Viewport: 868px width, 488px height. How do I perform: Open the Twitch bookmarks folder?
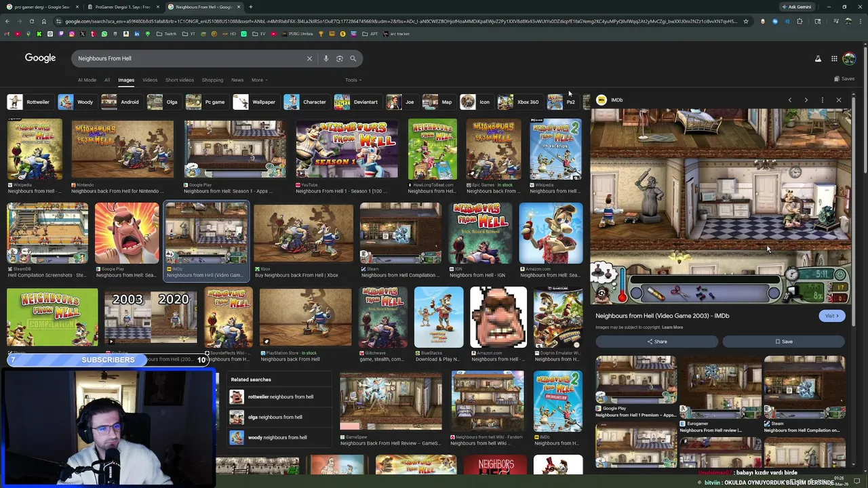[167, 34]
